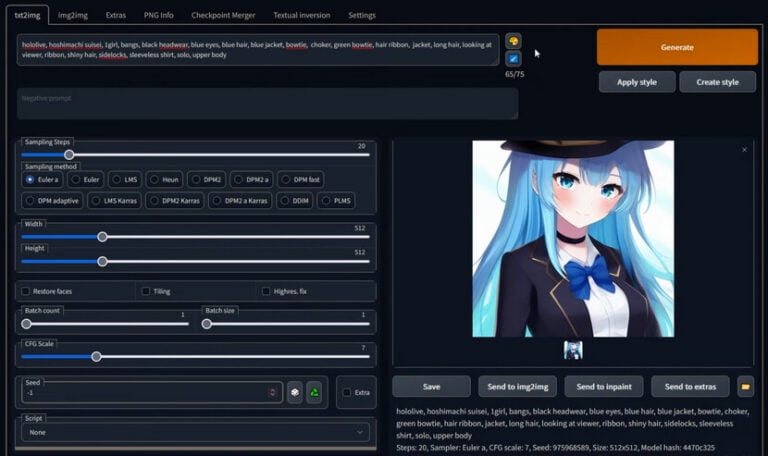Click Send to img2img

click(x=518, y=386)
